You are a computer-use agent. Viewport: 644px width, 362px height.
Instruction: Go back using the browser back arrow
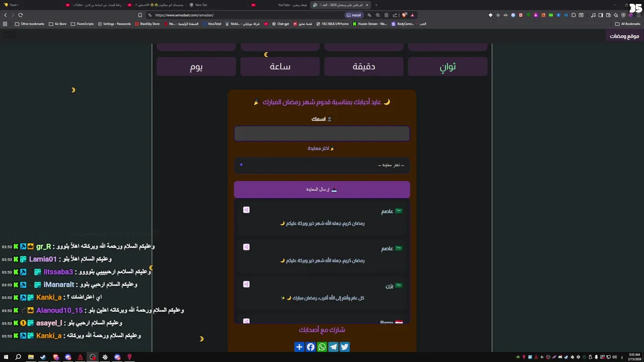click(x=6, y=15)
